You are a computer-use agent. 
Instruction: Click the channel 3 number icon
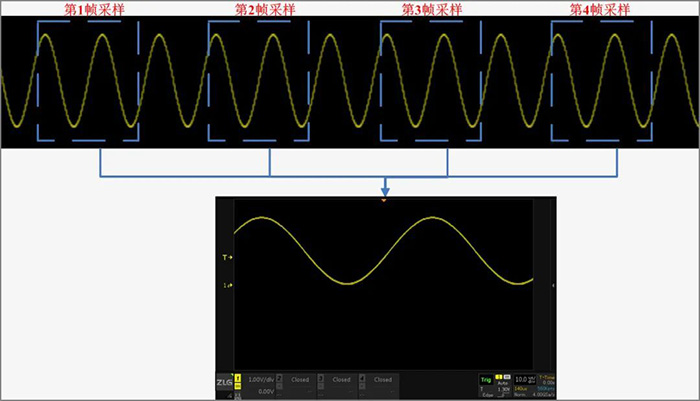pyautogui.click(x=321, y=378)
